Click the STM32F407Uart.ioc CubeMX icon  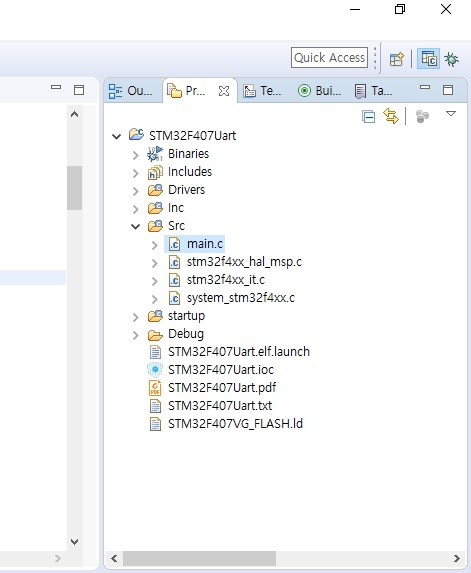pyautogui.click(x=155, y=370)
